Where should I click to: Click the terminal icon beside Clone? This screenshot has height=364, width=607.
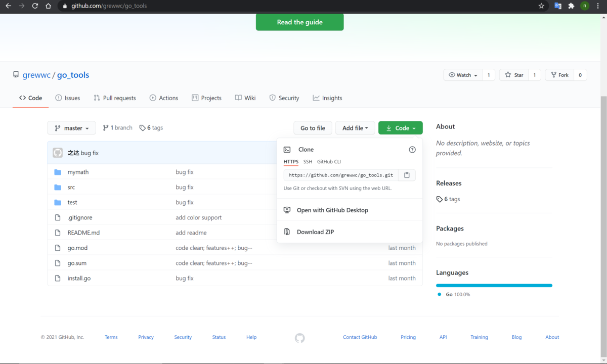click(287, 150)
